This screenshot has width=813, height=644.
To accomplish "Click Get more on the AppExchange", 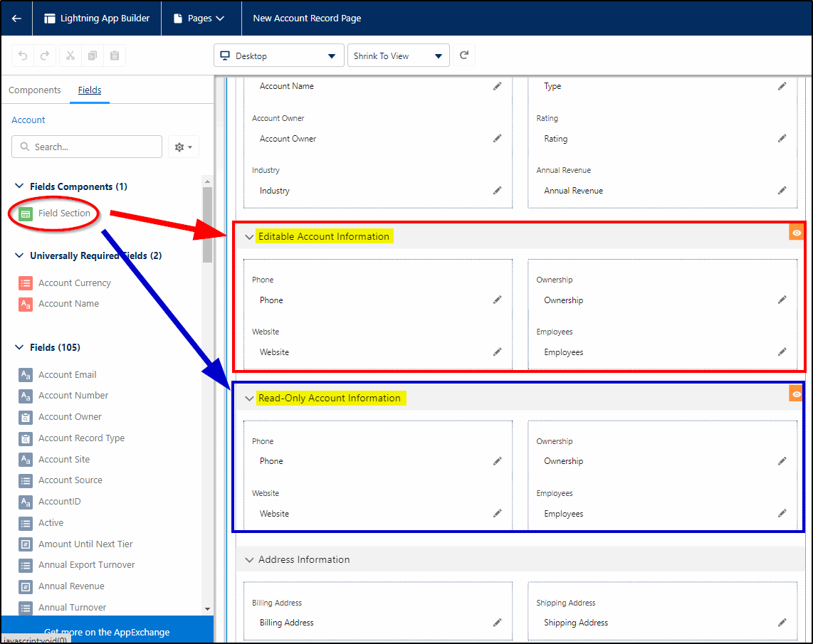I will click(x=106, y=632).
